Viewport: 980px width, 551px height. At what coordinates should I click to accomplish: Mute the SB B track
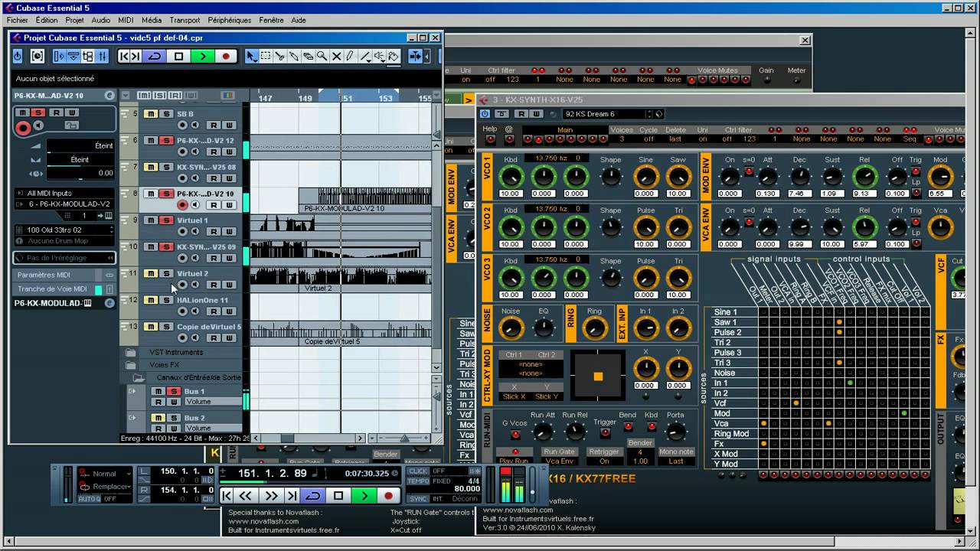coord(152,114)
